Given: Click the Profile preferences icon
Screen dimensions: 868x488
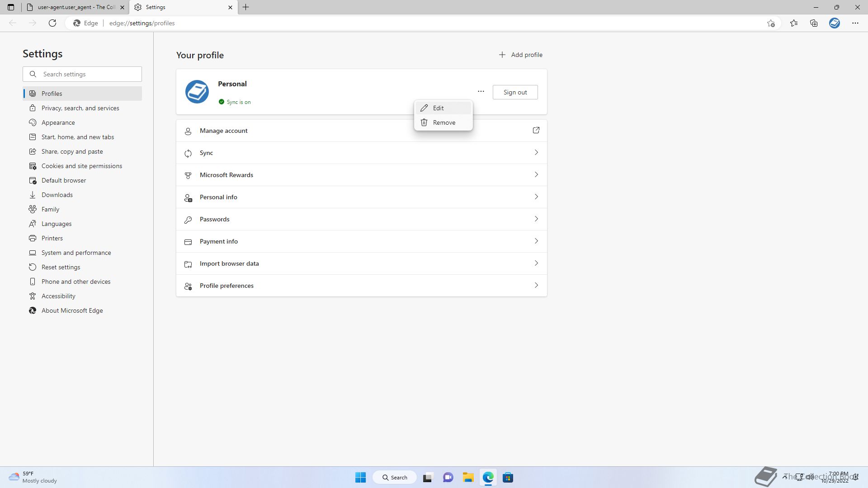Looking at the screenshot, I should click(188, 286).
